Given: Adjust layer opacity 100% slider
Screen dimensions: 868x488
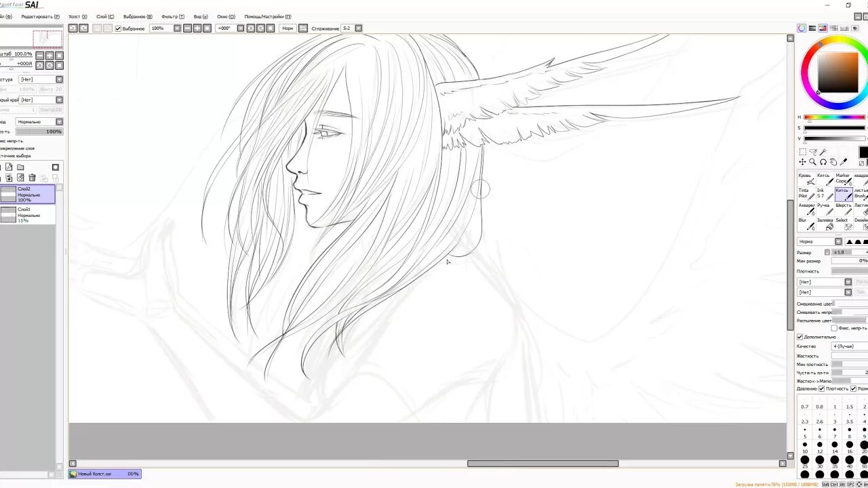Looking at the screenshot, I should [39, 131].
